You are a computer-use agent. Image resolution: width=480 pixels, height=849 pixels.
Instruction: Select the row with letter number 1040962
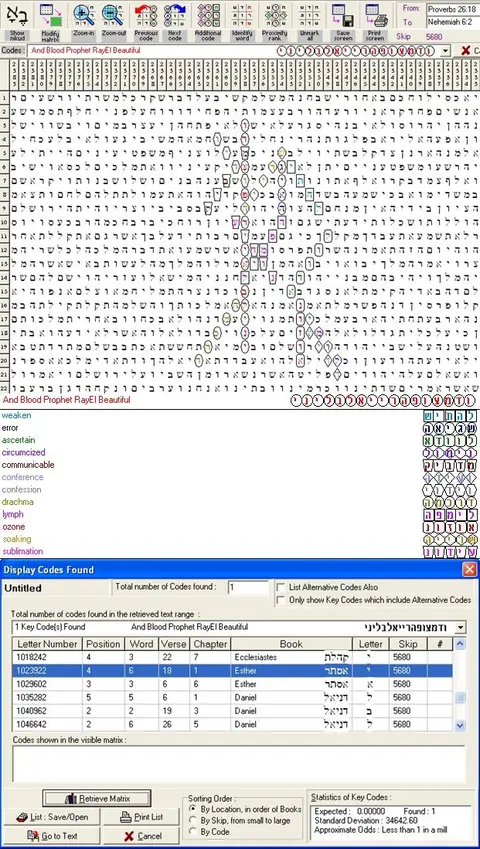233,710
